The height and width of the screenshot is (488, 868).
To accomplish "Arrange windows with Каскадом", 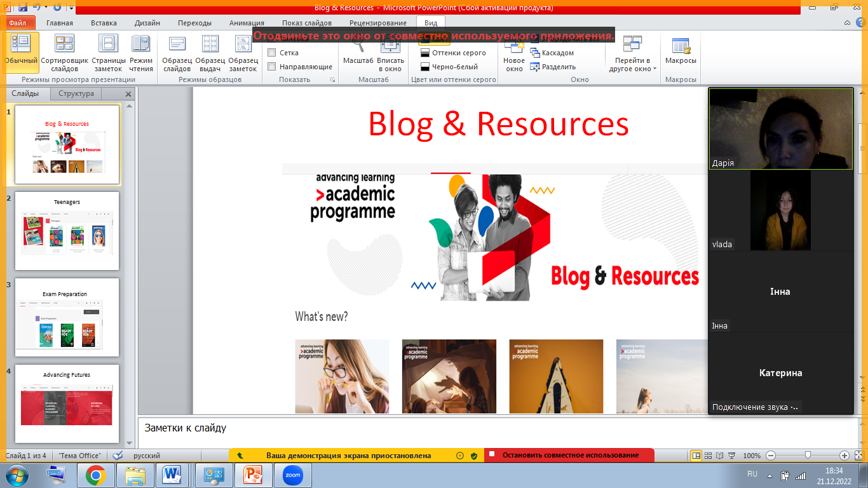I will point(552,53).
